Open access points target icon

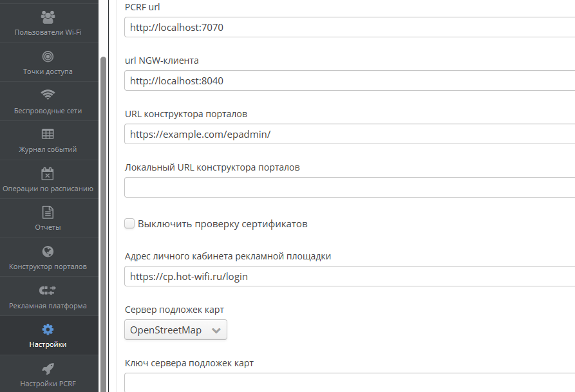click(x=48, y=56)
